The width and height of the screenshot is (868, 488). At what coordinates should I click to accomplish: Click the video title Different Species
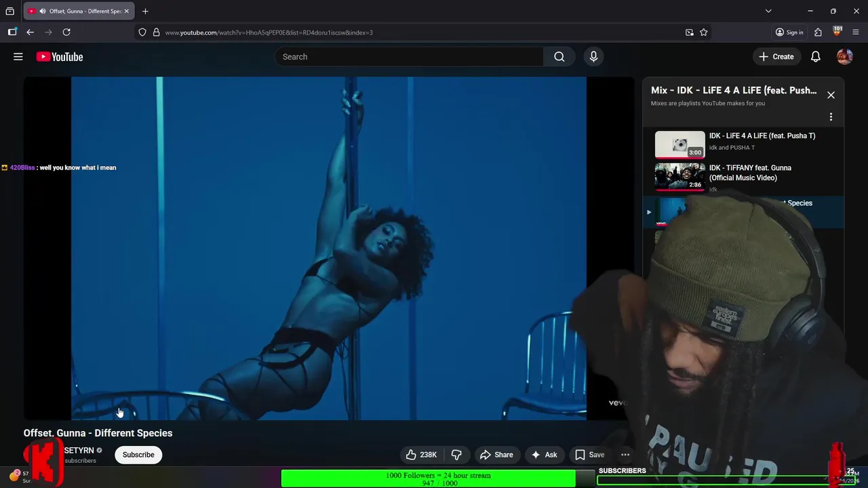98,433
